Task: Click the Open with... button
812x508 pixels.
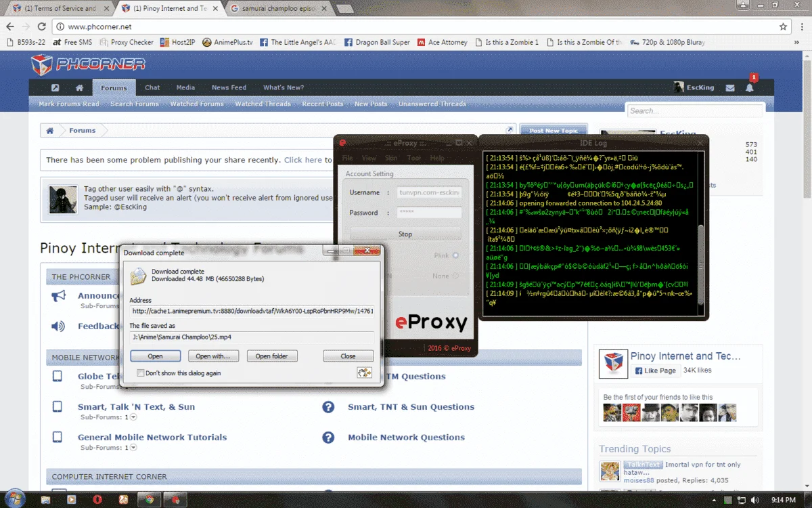Action: (x=212, y=356)
